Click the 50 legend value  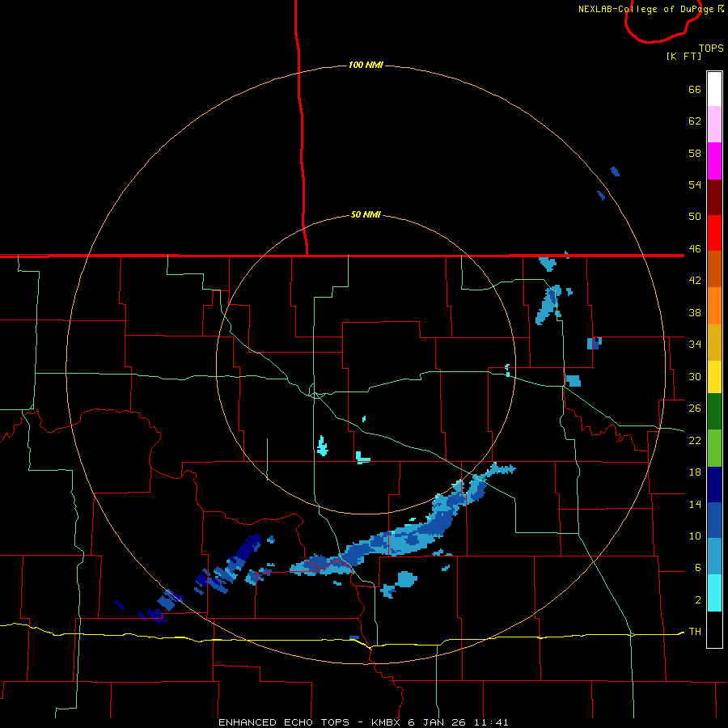(x=695, y=217)
